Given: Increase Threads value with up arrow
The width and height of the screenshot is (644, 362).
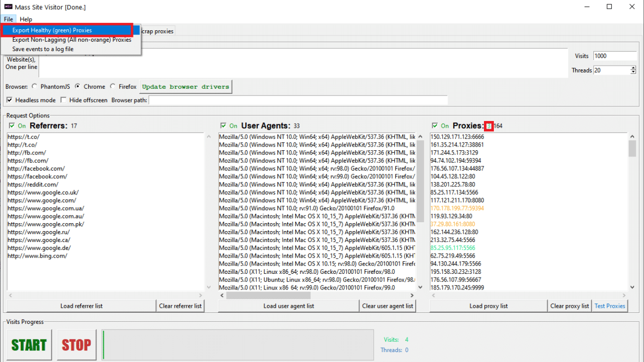Looking at the screenshot, I should pos(633,68).
